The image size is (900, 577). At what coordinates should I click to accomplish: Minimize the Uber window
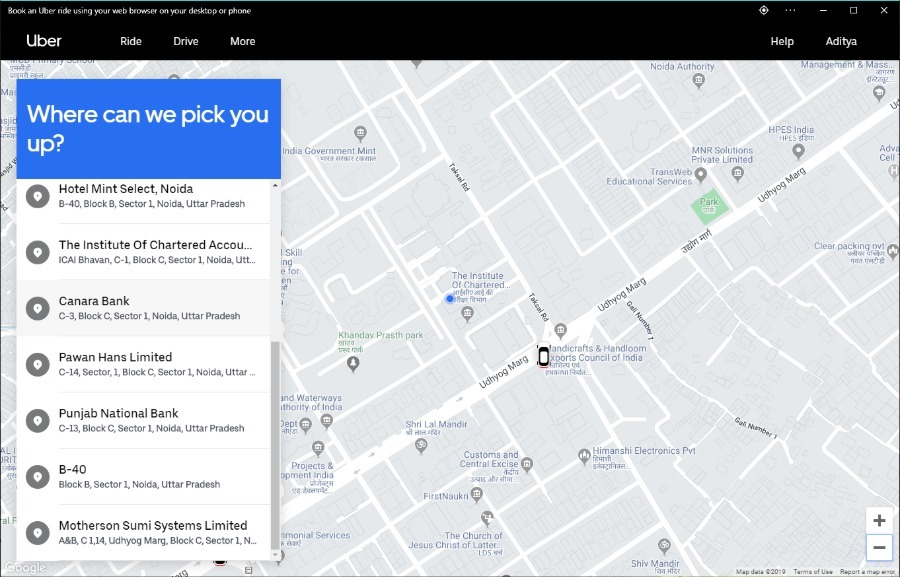point(823,10)
